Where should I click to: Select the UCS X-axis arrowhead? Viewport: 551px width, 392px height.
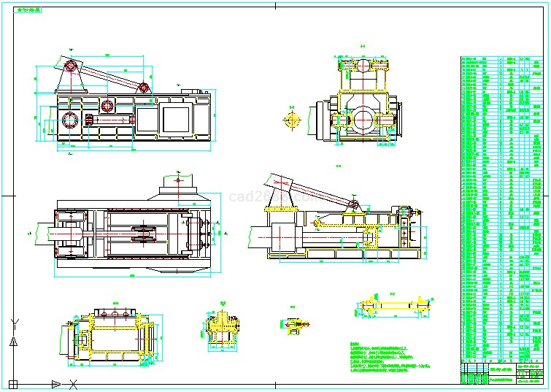point(55,383)
